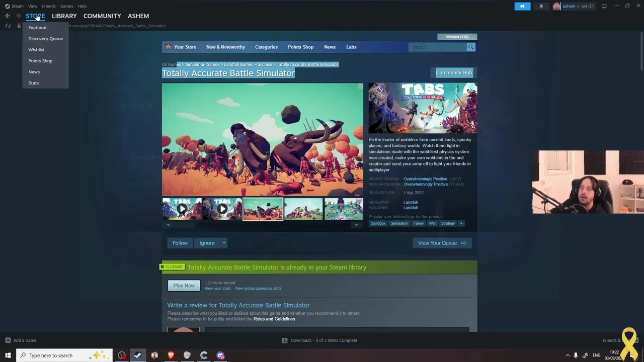Click the browser forward arrow
644x362 pixels.
[x=18, y=16]
